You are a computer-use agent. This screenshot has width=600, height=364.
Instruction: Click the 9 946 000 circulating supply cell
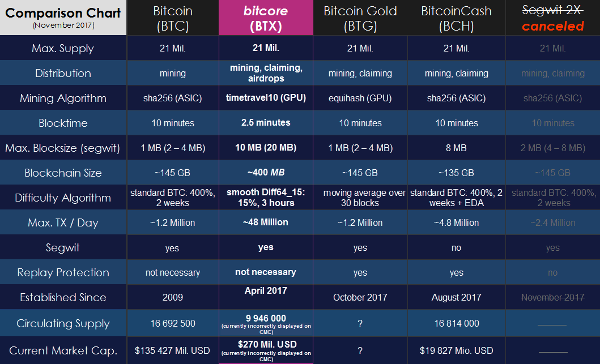click(266, 323)
